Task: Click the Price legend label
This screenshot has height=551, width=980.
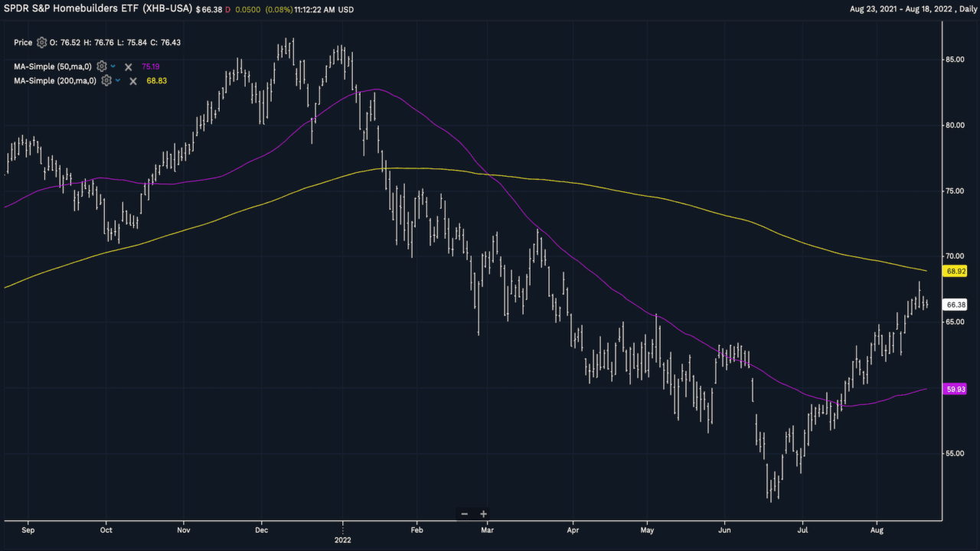Action: tap(23, 43)
